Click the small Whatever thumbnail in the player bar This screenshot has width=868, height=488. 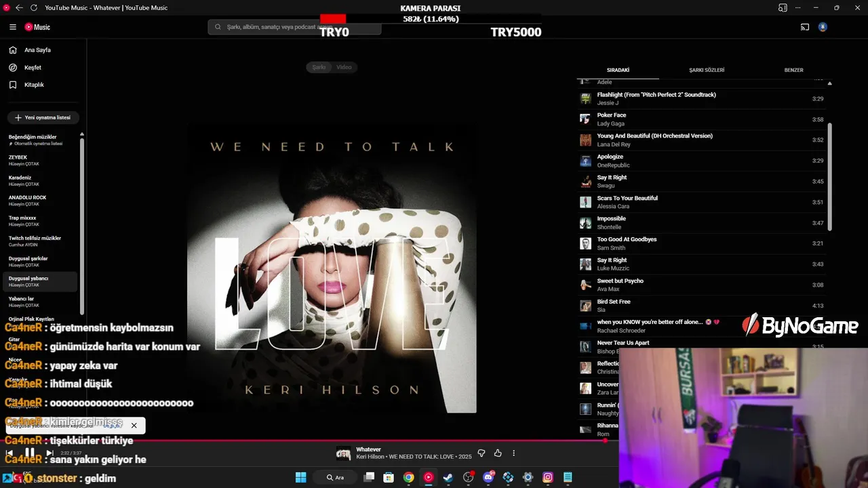pyautogui.click(x=344, y=453)
